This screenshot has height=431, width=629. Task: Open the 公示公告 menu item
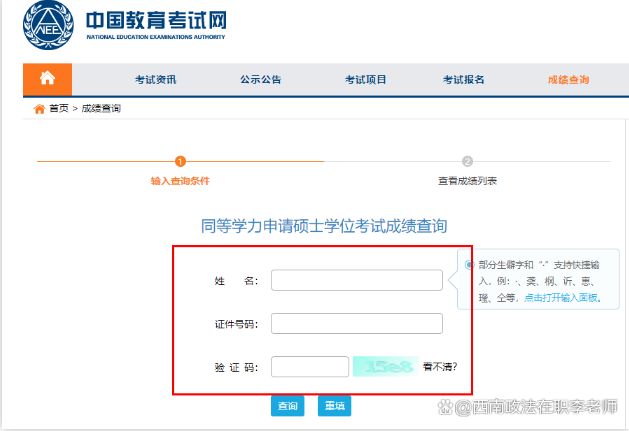tap(261, 79)
